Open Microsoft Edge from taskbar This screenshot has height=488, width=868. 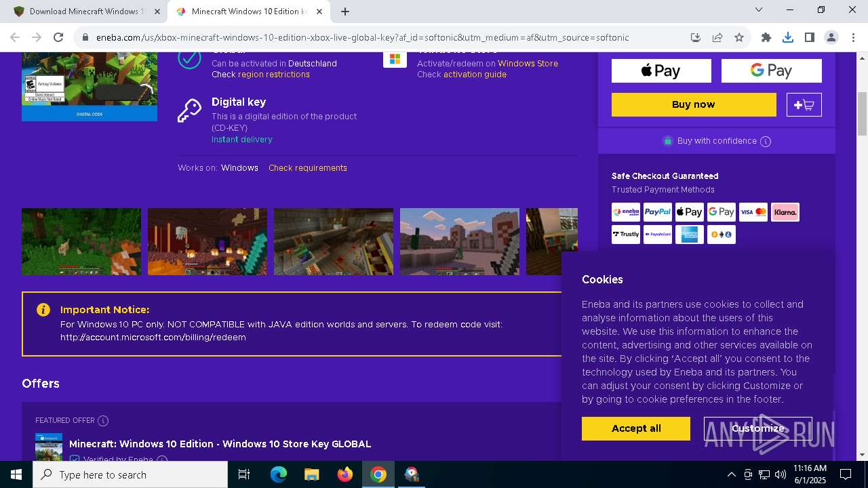point(279,474)
